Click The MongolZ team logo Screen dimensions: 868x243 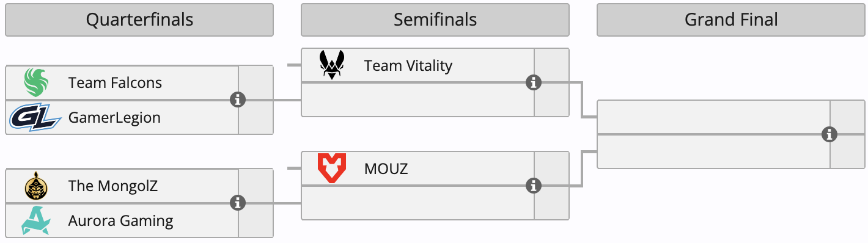pyautogui.click(x=35, y=186)
